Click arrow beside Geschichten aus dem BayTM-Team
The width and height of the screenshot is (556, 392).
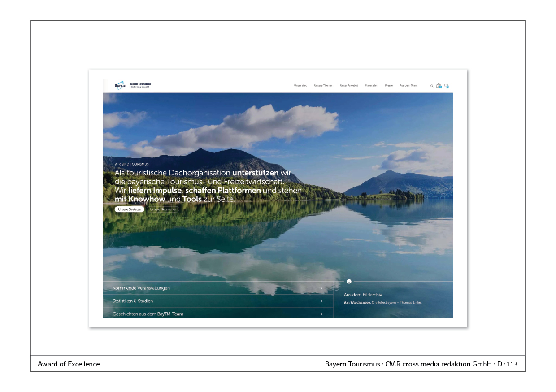pos(320,314)
